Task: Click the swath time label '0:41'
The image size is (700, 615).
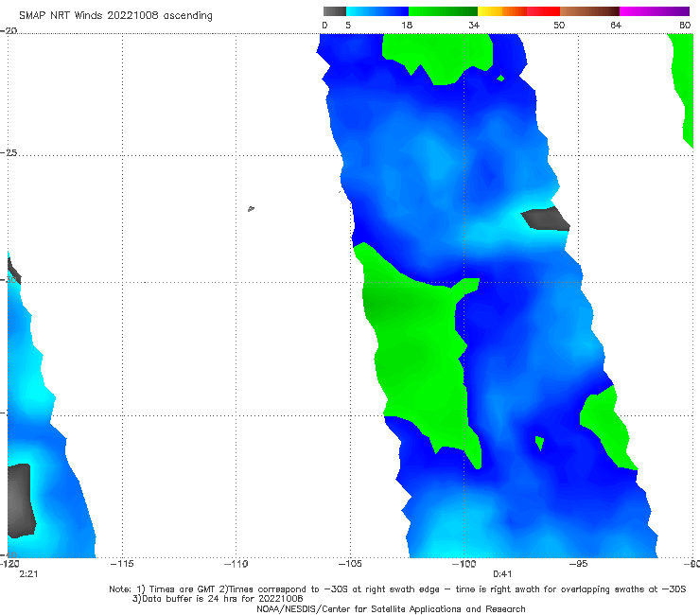Action: [502, 574]
